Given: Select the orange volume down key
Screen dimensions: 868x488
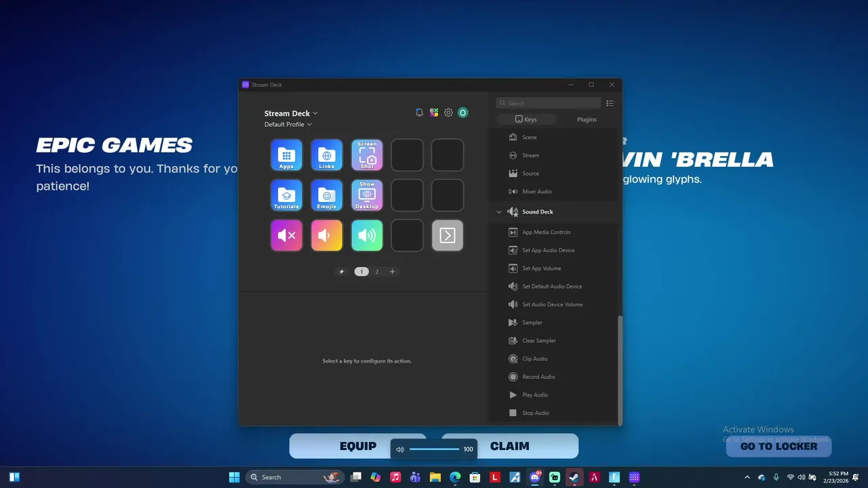Looking at the screenshot, I should 326,235.
